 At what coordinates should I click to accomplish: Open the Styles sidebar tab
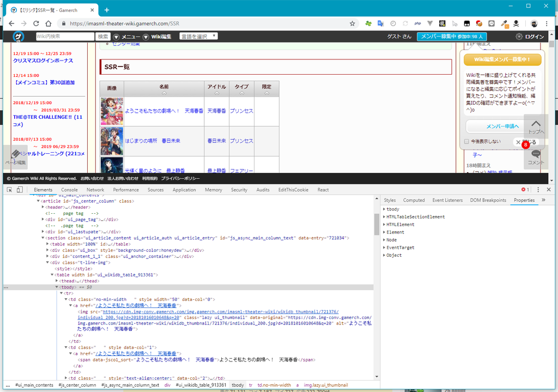[x=390, y=200]
